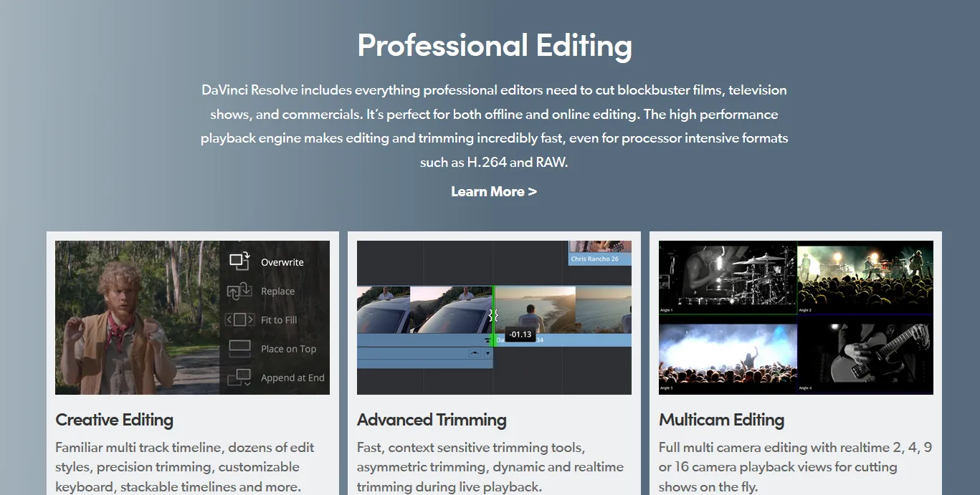The height and width of the screenshot is (495, 980).
Task: Click the concert stage Angle 2 view
Action: click(x=865, y=277)
